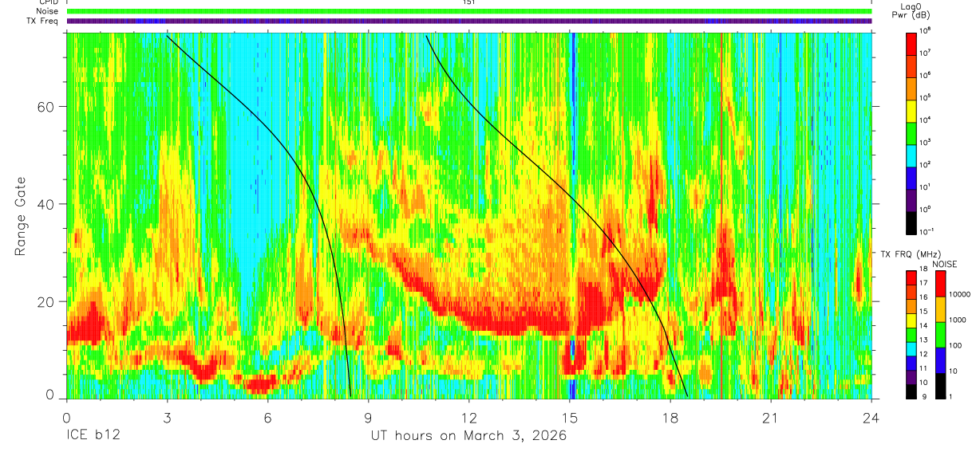Click the 10^1 label on the power color bar

click(927, 186)
